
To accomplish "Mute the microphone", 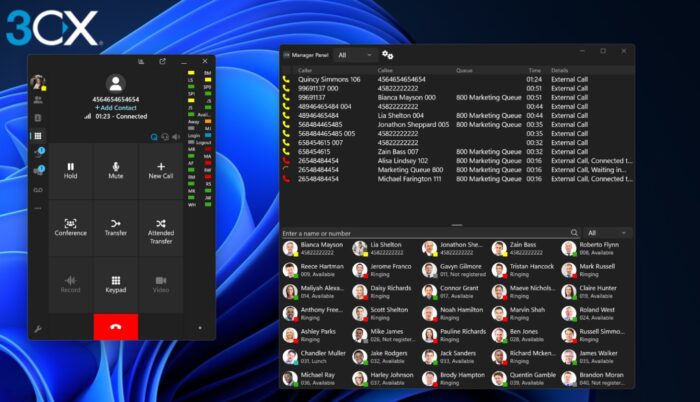I will (116, 171).
